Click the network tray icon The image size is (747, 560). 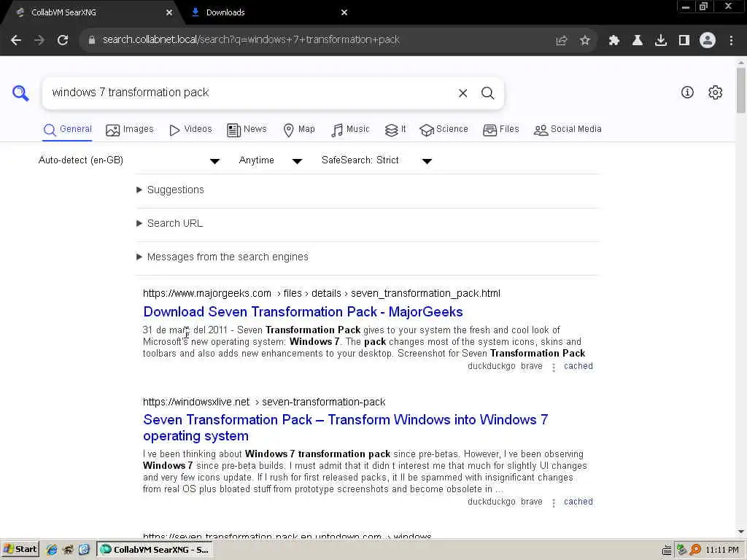click(682, 550)
